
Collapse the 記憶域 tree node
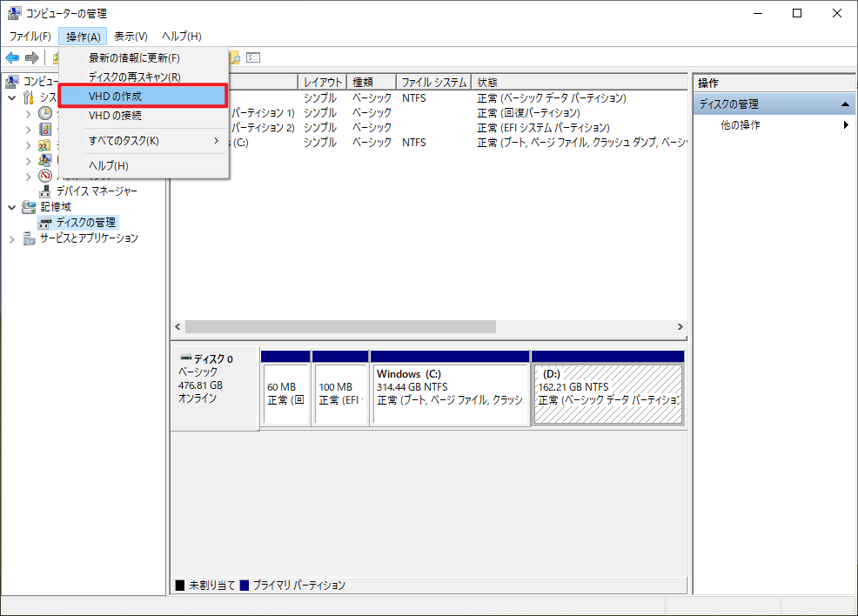pyautogui.click(x=12, y=207)
